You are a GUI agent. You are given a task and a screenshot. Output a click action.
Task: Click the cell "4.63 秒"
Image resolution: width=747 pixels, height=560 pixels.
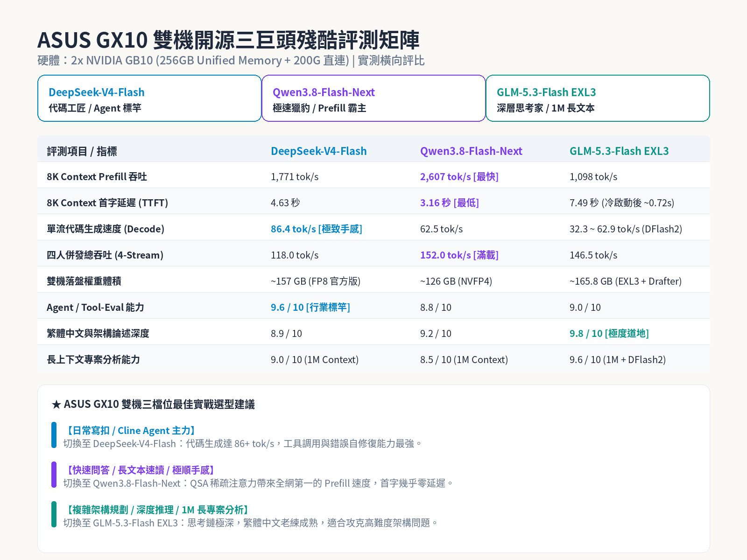(285, 203)
